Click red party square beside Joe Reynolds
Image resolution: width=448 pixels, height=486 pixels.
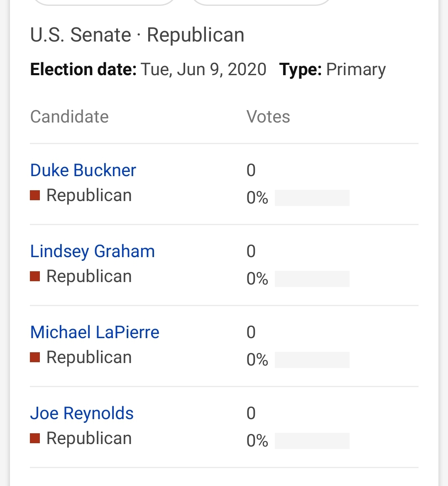(x=35, y=439)
